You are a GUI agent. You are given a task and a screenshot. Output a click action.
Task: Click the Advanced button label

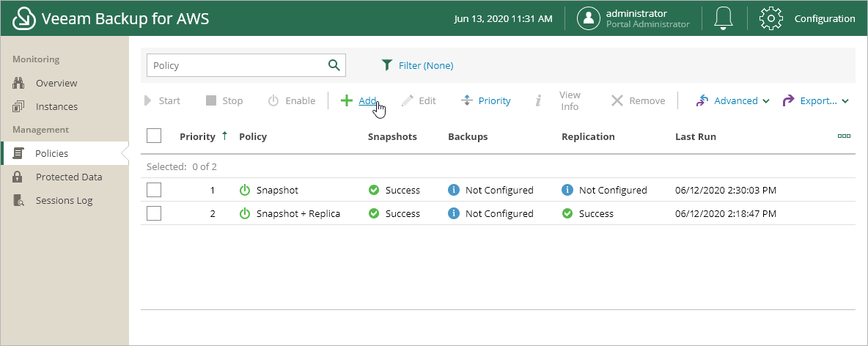click(x=736, y=100)
